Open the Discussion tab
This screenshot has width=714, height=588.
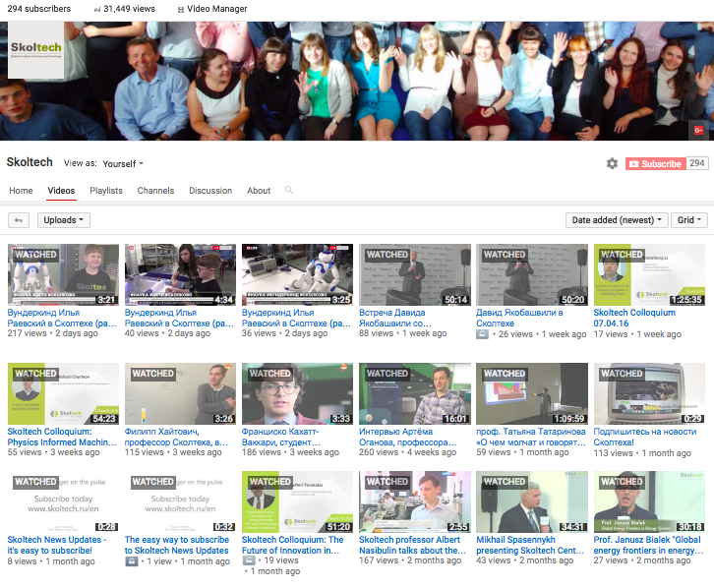(x=210, y=191)
